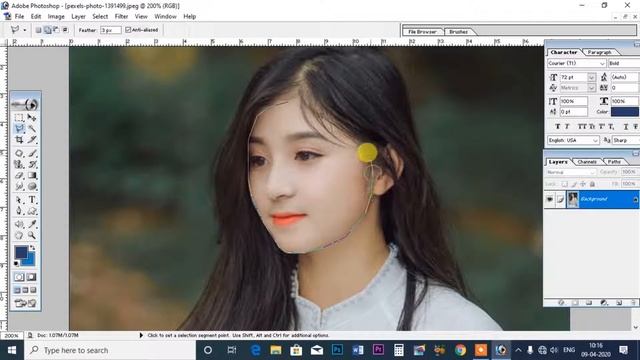640x360 pixels.
Task: Select the Clone Stamp tool
Action: [x=19, y=164]
